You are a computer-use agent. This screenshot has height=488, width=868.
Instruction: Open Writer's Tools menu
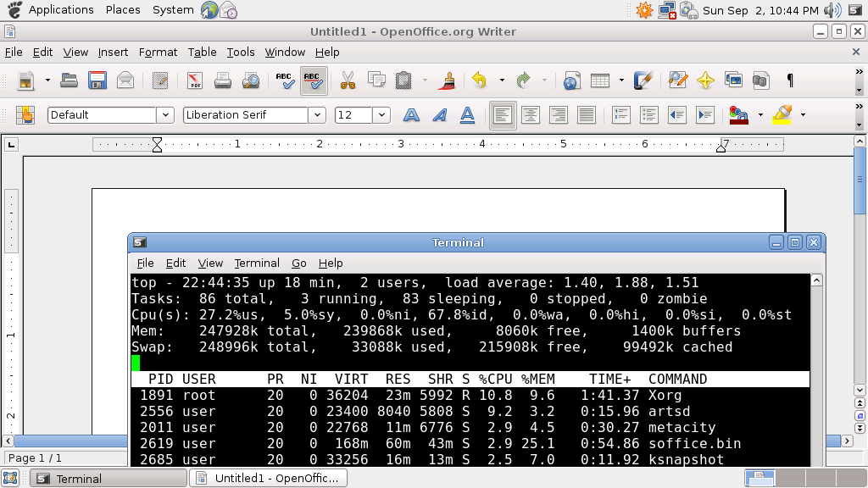241,52
